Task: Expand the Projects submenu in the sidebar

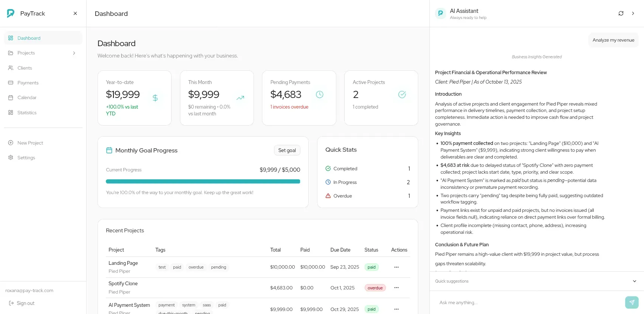Action: 74,53
